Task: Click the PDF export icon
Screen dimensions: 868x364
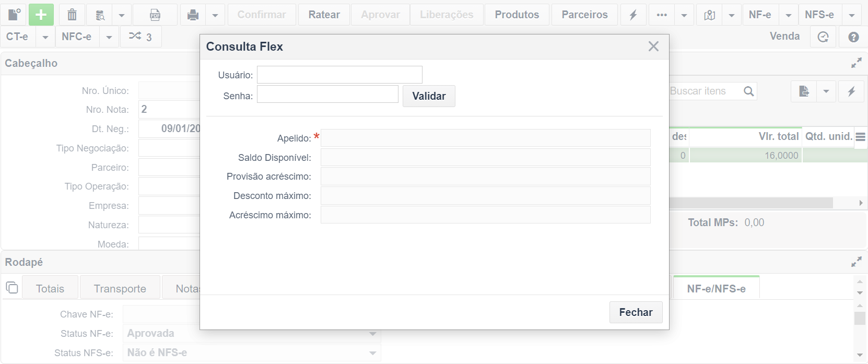Action: [155, 15]
